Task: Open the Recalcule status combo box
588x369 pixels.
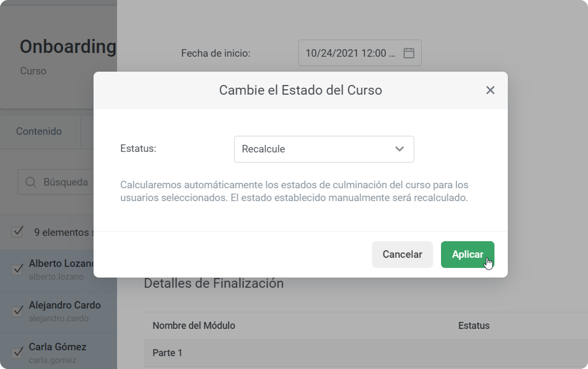Action: pyautogui.click(x=324, y=149)
